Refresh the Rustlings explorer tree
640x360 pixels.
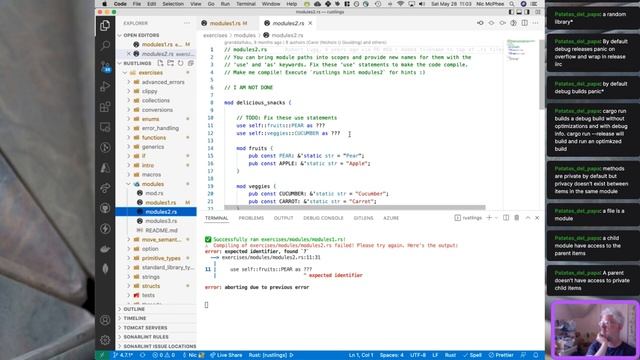click(180, 63)
